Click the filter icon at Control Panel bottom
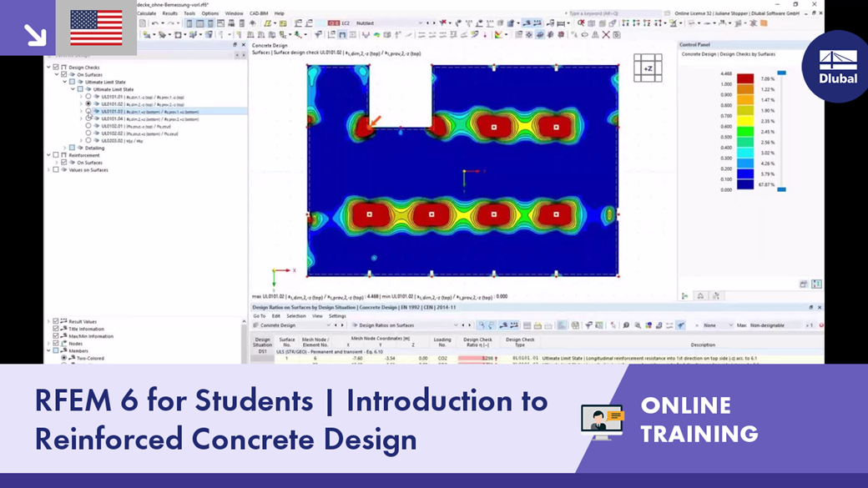868x488 pixels. 716,296
